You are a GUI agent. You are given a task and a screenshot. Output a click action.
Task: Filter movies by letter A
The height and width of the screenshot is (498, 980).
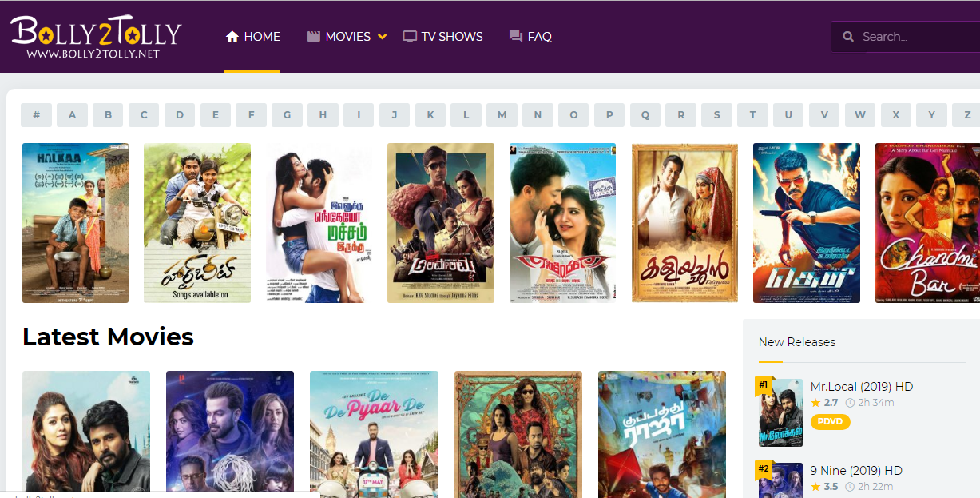(x=72, y=115)
